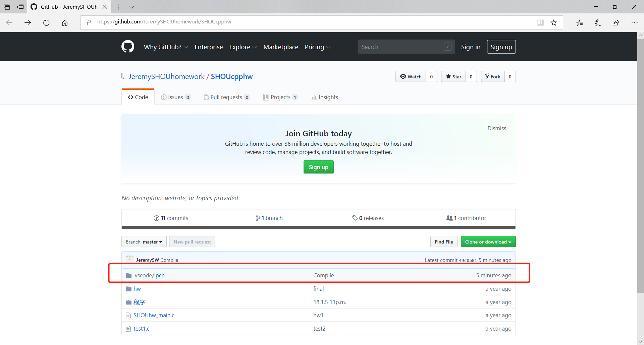Switch to the Issues tab
The image size is (644, 345).
pos(176,97)
